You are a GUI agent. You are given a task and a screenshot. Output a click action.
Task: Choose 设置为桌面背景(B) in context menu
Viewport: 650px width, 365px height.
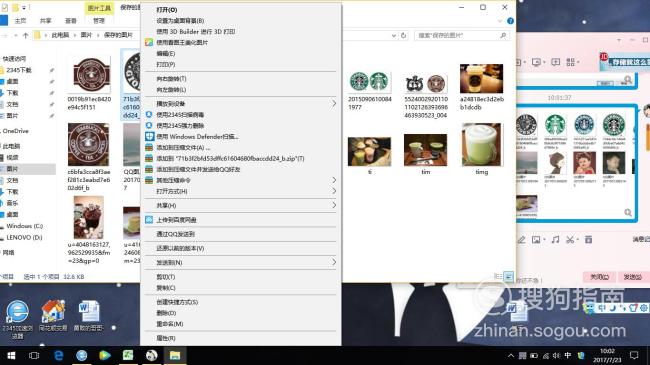(180, 20)
